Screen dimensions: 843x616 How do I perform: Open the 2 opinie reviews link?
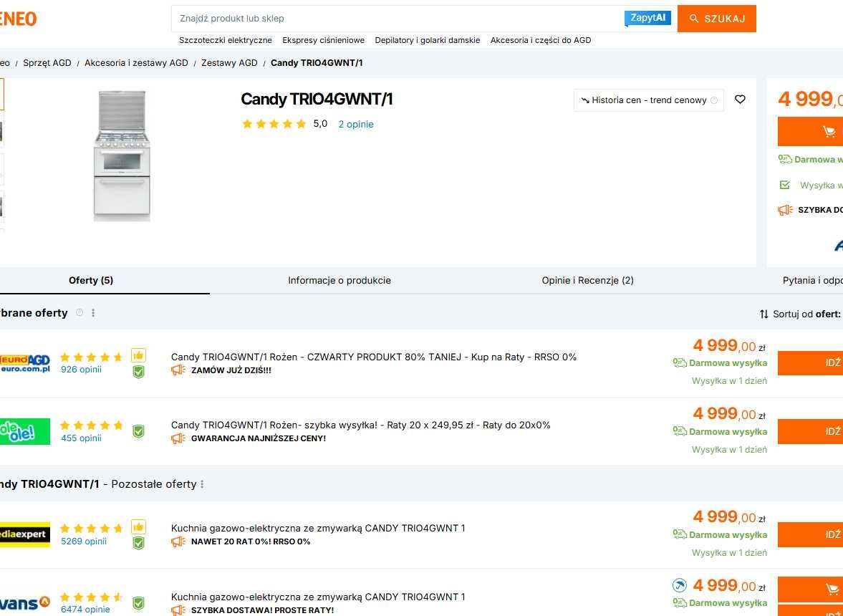[355, 124]
